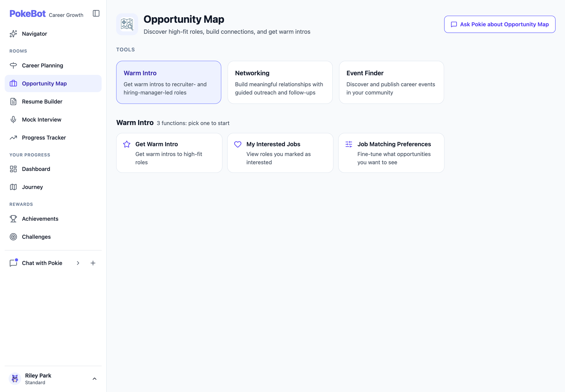Screen dimensions: 565x392
Task: Click the sliders icon on Job Matching Preferences
Action: [349, 144]
